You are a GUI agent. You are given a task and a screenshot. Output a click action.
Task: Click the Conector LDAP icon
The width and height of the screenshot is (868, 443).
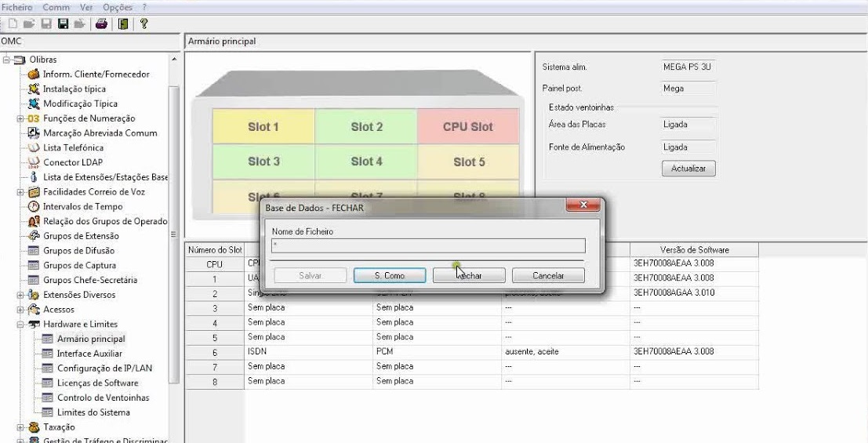(34, 162)
